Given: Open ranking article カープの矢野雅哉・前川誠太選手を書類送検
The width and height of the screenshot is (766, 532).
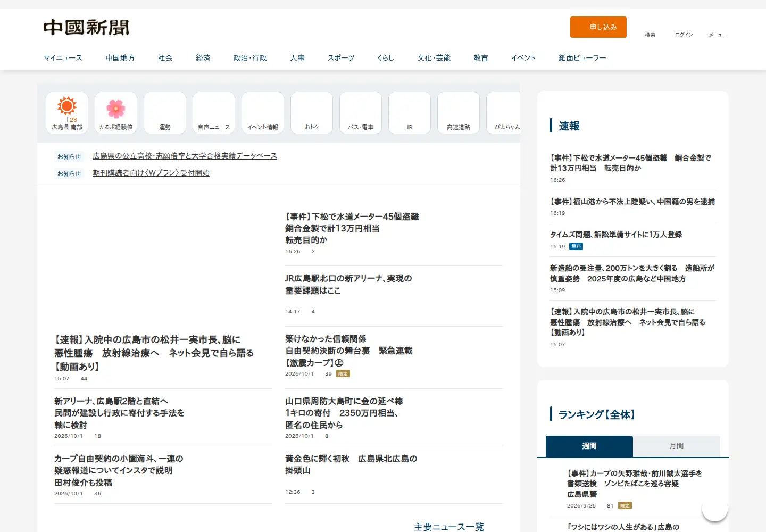Looking at the screenshot, I should [635, 484].
